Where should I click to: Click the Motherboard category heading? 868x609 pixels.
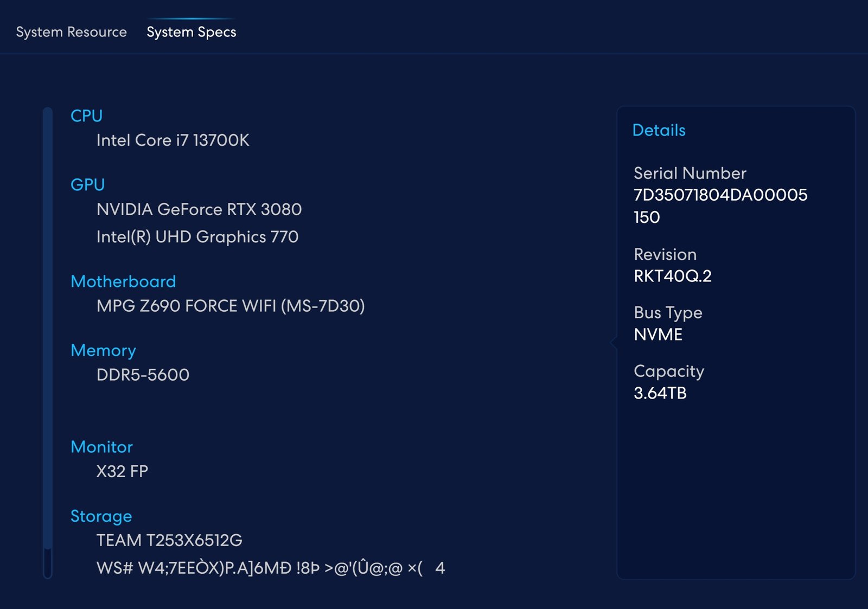point(123,281)
